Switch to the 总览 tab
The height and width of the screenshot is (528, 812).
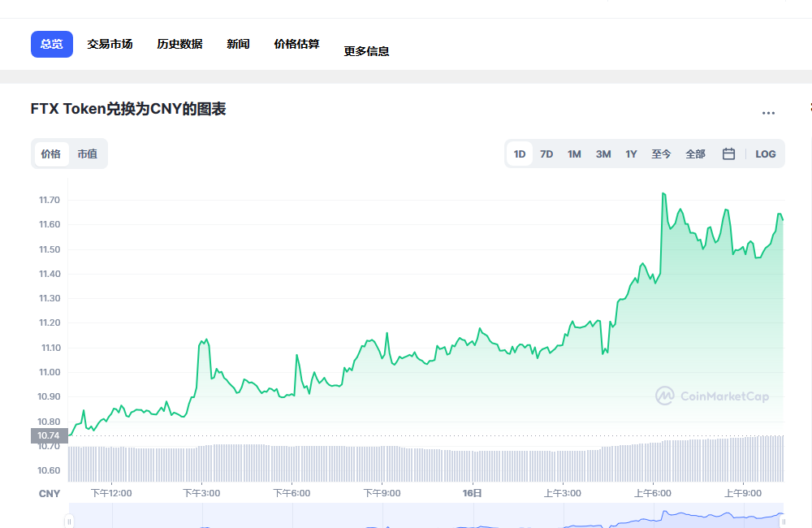(52, 44)
